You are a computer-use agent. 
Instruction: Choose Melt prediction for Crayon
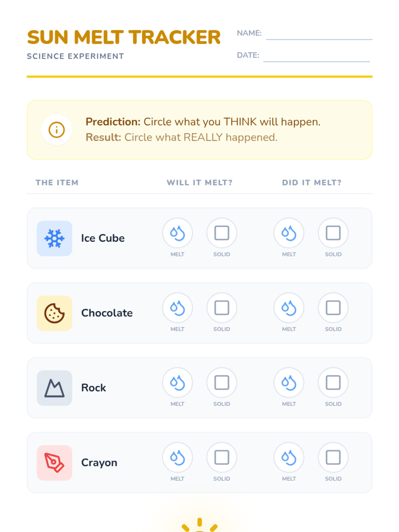tap(178, 458)
